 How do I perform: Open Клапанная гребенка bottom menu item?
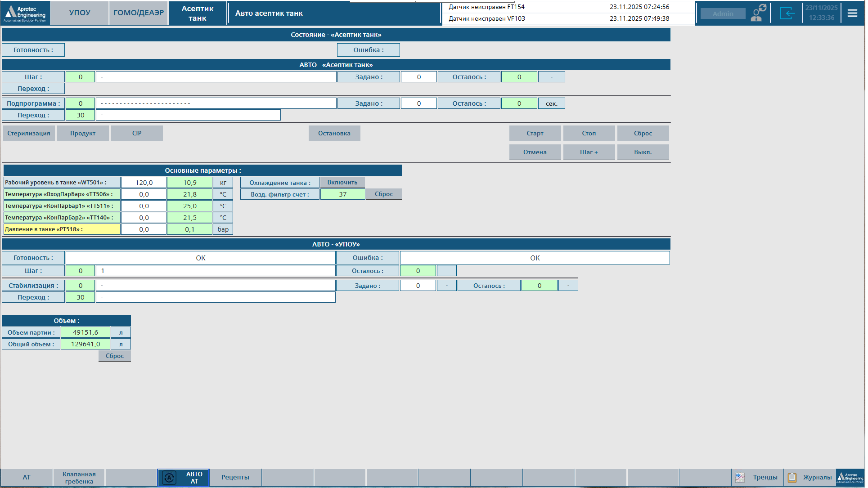(79, 477)
